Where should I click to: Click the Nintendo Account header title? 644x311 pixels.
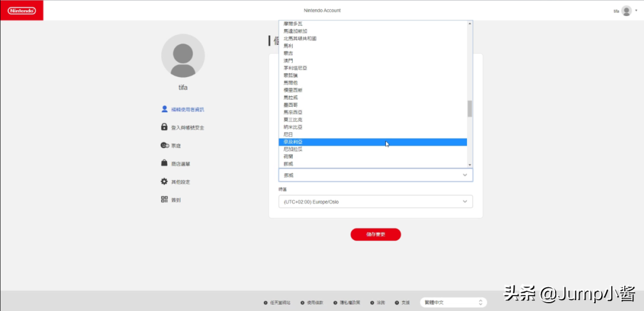coord(322,10)
